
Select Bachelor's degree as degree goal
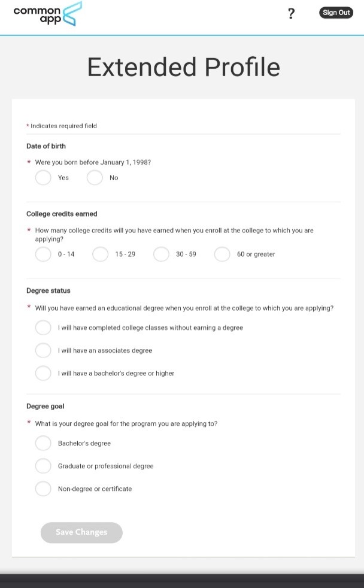coord(43,444)
